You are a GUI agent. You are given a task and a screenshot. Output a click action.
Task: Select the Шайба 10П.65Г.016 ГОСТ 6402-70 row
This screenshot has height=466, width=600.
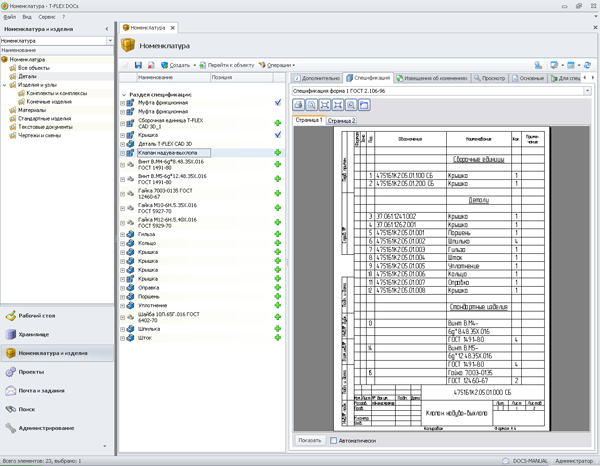point(202,317)
